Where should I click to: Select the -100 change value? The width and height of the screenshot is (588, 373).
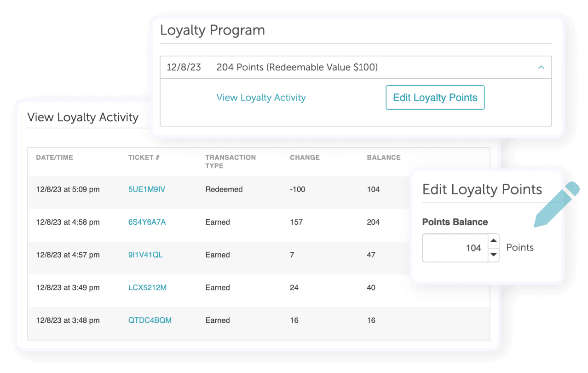(298, 189)
